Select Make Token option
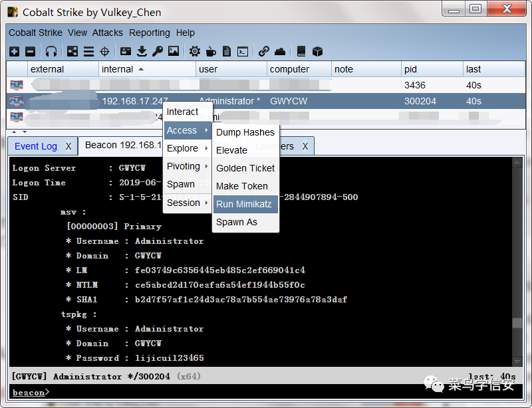This screenshot has height=408, width=532. pyautogui.click(x=245, y=186)
